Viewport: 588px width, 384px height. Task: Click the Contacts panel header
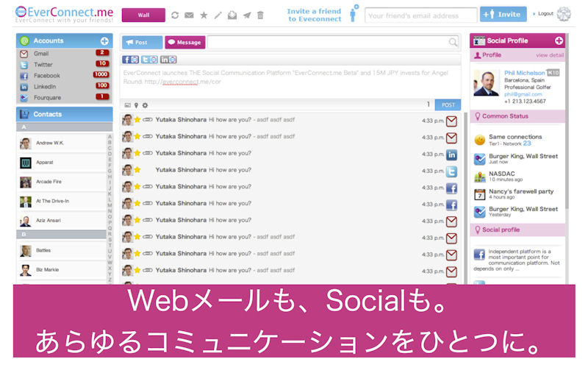(64, 114)
